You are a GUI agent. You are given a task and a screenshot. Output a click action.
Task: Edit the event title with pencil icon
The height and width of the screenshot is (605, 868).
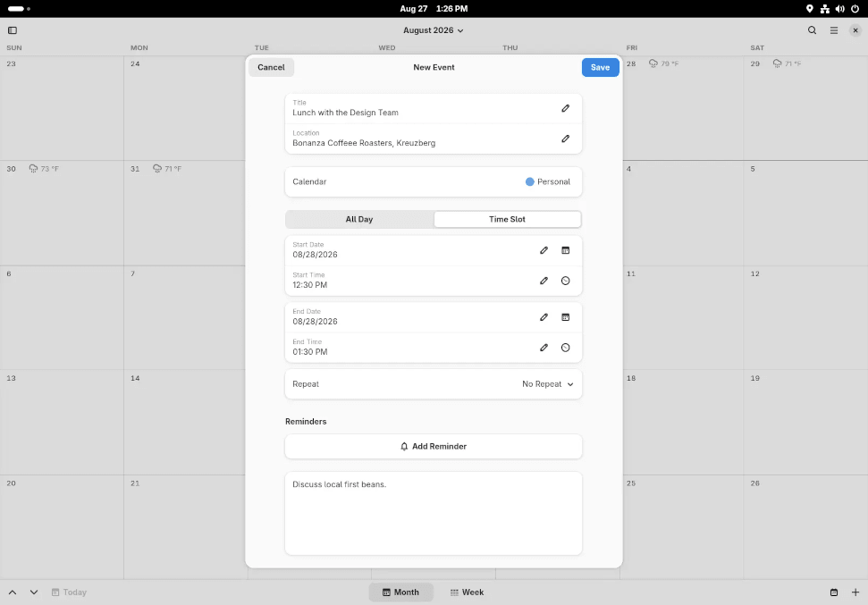(565, 108)
